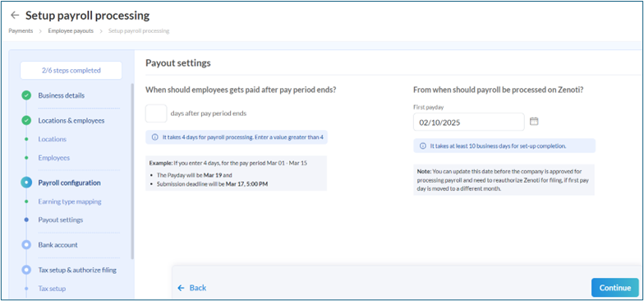This screenshot has width=644, height=301.
Task: Click 'days after pay period ends' label
Action: [209, 113]
